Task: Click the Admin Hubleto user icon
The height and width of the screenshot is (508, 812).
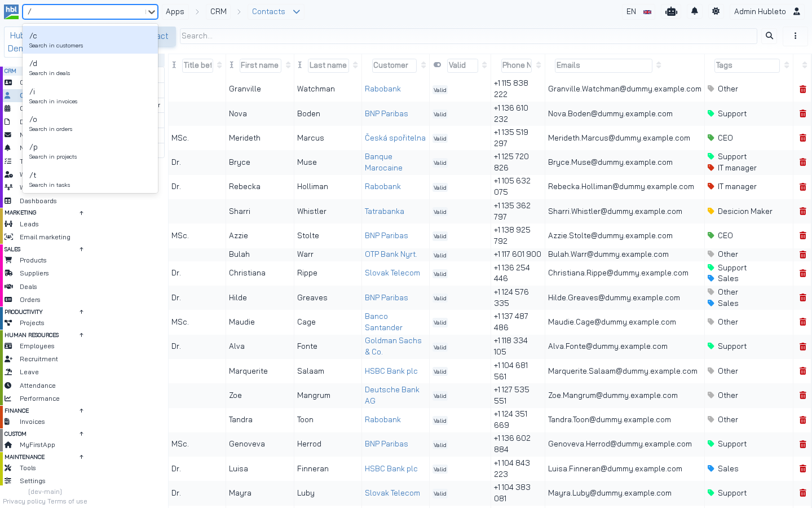Action: pyautogui.click(x=797, y=11)
